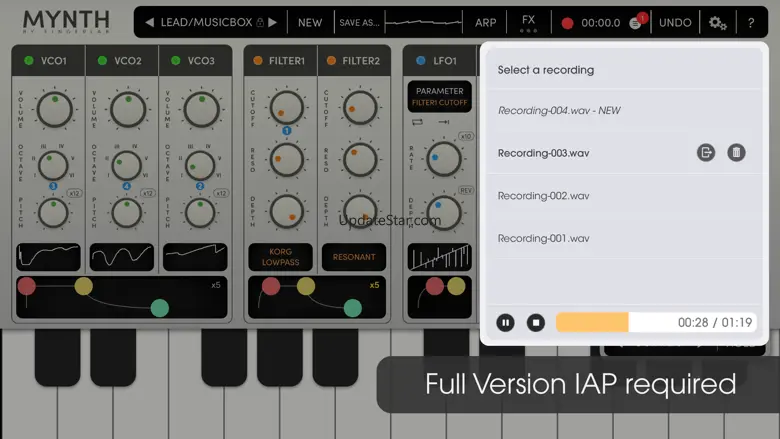Toggle VCO1 on/off green indicator
This screenshot has width=780, height=439.
(x=29, y=61)
